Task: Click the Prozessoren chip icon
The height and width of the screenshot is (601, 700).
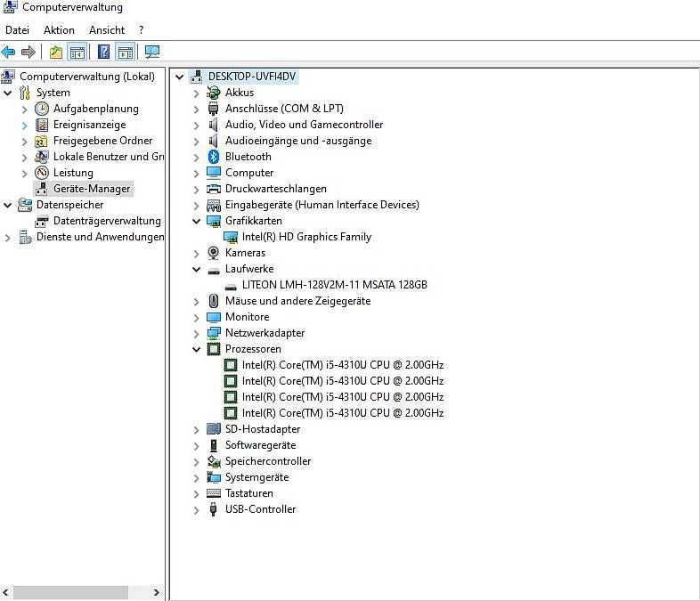Action: tap(214, 349)
